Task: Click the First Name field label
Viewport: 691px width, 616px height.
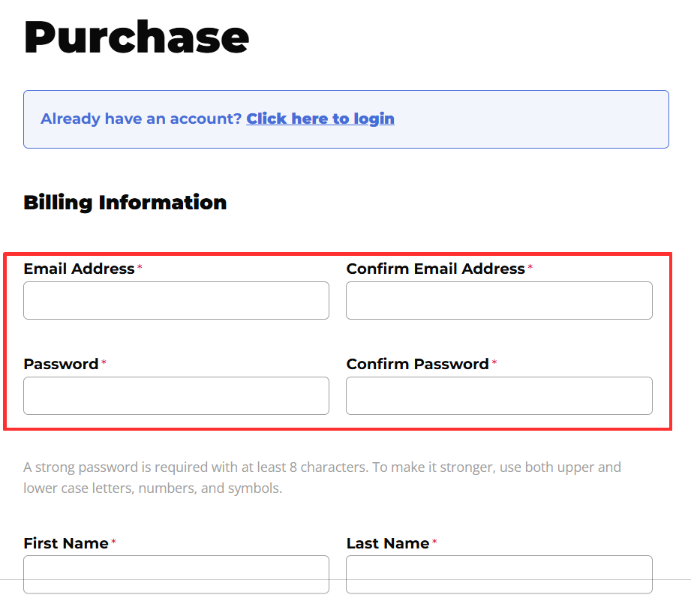Action: pyautogui.click(x=65, y=542)
